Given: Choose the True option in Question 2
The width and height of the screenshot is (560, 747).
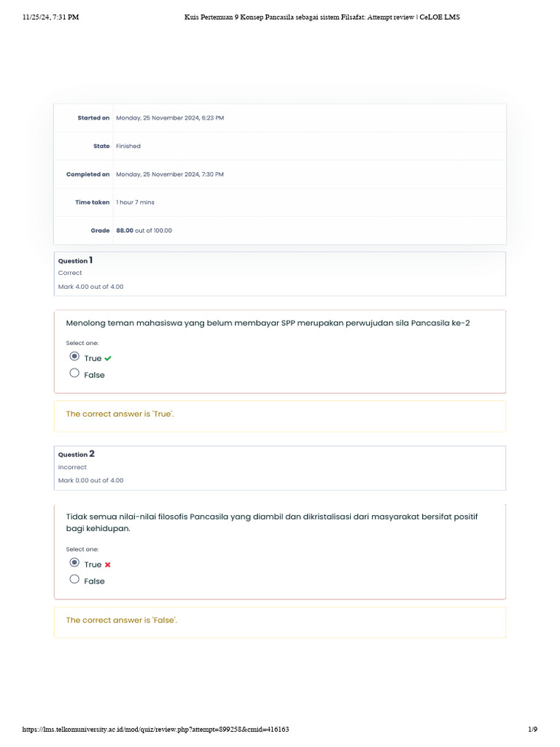Looking at the screenshot, I should coord(74,563).
